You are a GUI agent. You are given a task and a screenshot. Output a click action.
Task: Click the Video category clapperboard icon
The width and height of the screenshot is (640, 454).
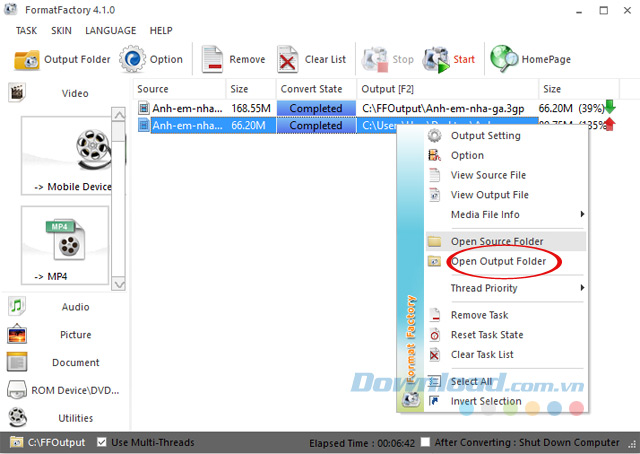(17, 93)
